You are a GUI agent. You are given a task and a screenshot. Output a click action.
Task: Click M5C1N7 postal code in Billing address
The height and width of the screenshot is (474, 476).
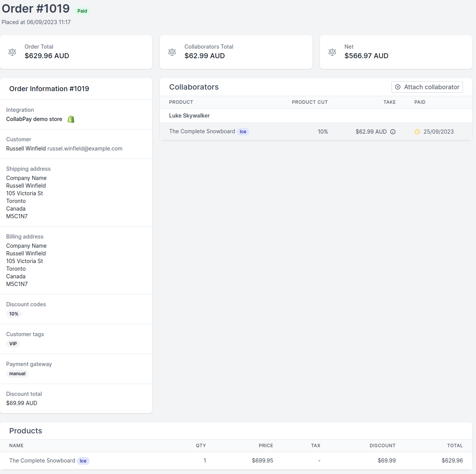pyautogui.click(x=17, y=284)
